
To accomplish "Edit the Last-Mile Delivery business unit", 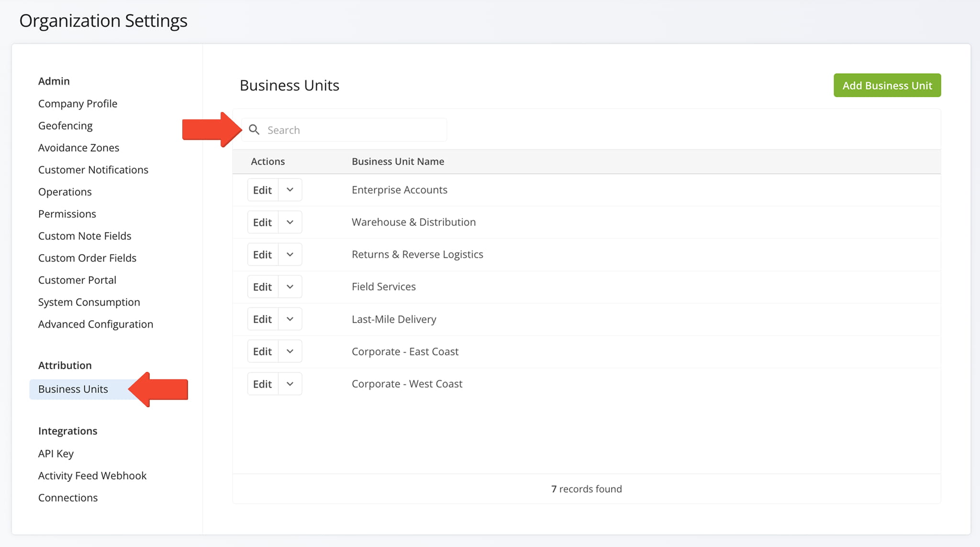I will [x=262, y=319].
